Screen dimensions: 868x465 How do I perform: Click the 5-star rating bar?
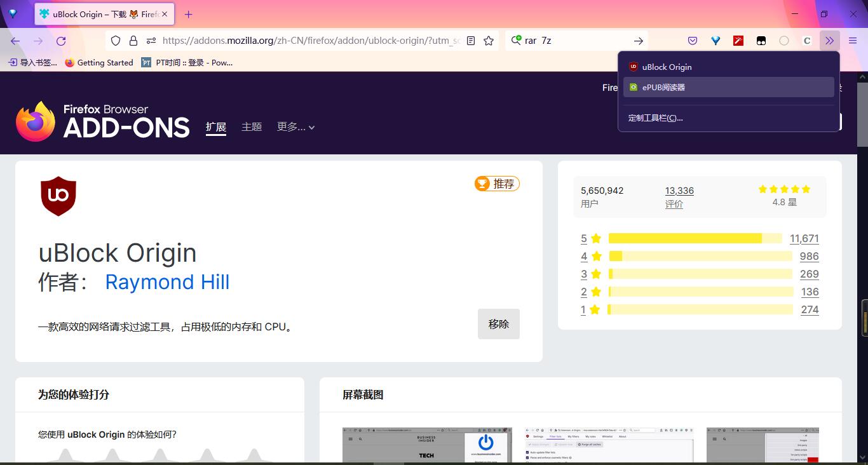coord(695,238)
